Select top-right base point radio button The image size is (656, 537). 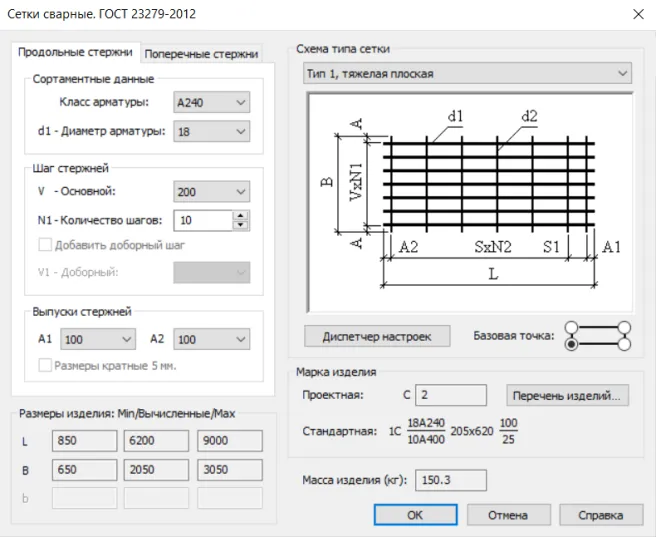(x=625, y=327)
